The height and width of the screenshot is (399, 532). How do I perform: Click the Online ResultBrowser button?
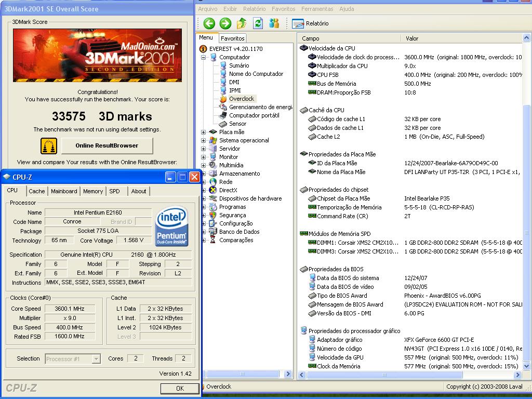coord(107,145)
